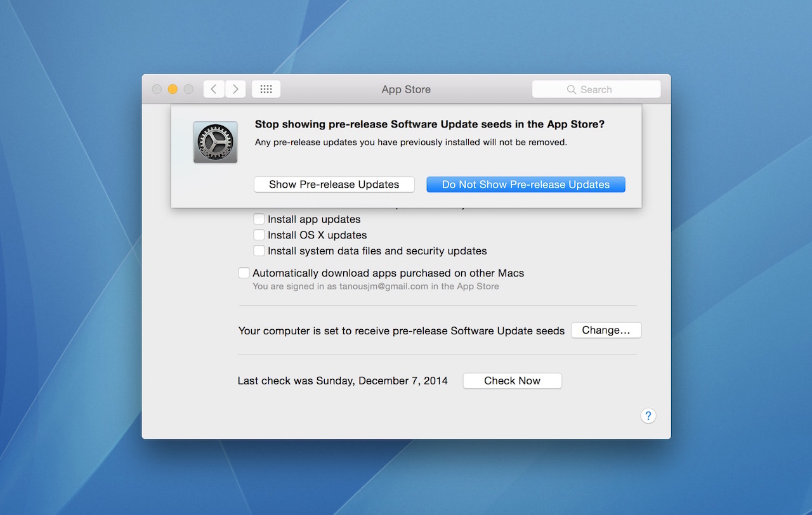Enable Install OS X updates checkbox
The width and height of the screenshot is (812, 515).
259,235
